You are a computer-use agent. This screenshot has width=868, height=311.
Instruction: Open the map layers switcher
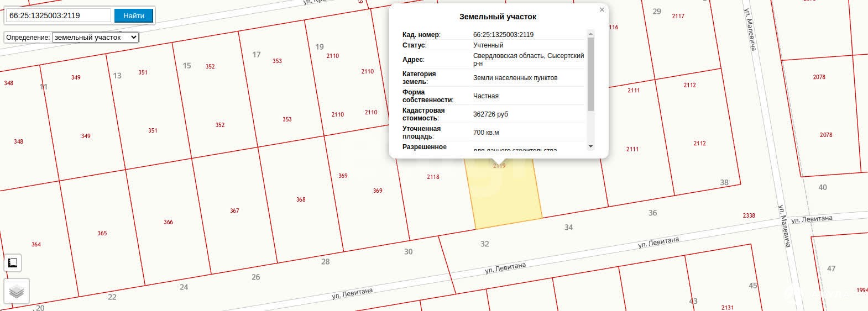coord(17,291)
